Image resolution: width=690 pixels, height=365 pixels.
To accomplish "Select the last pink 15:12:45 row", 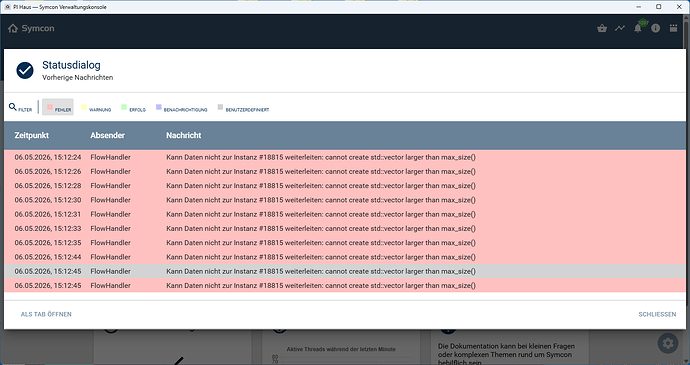I will pos(345,285).
